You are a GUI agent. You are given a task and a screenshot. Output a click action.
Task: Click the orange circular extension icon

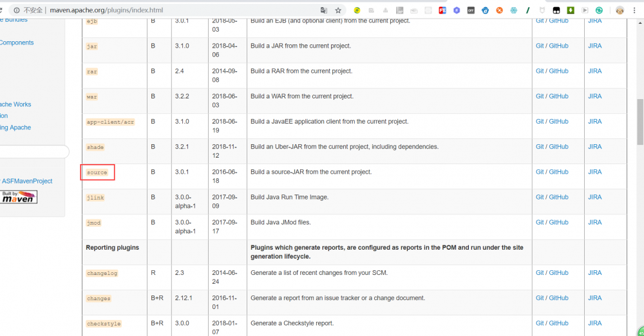(x=500, y=10)
